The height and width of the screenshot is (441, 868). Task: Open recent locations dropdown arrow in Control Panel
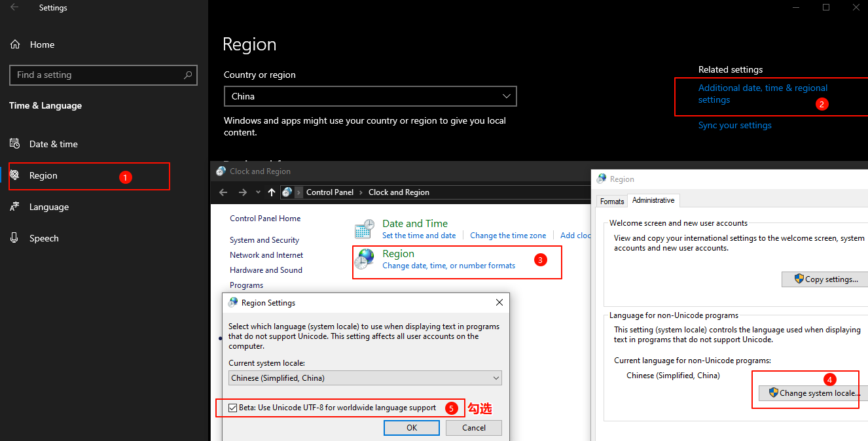(x=259, y=192)
